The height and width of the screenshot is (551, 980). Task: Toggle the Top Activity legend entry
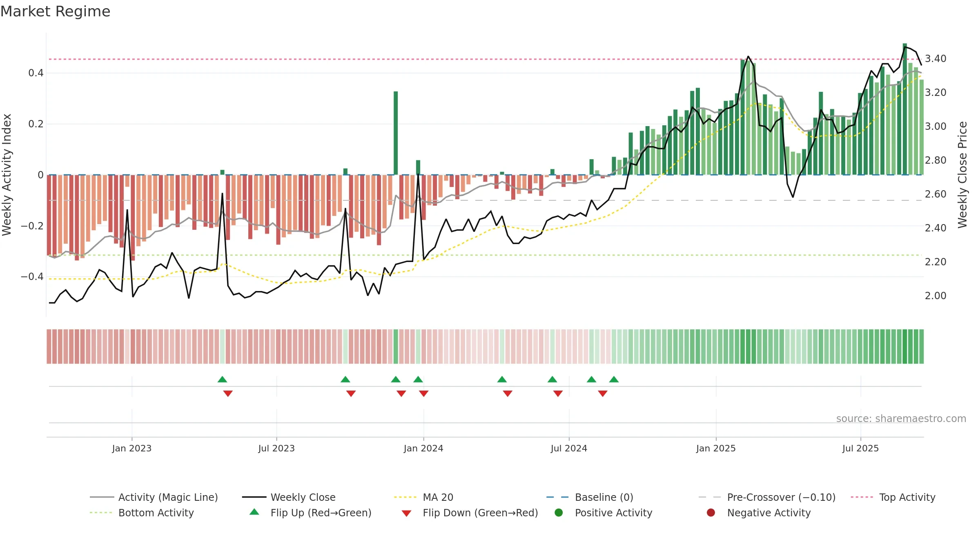click(893, 497)
